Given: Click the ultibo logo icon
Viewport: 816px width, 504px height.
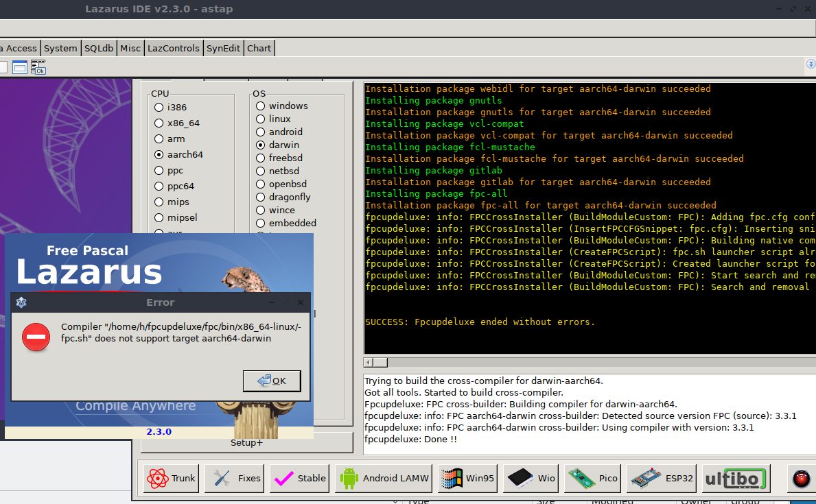Looking at the screenshot, I should click(735, 478).
